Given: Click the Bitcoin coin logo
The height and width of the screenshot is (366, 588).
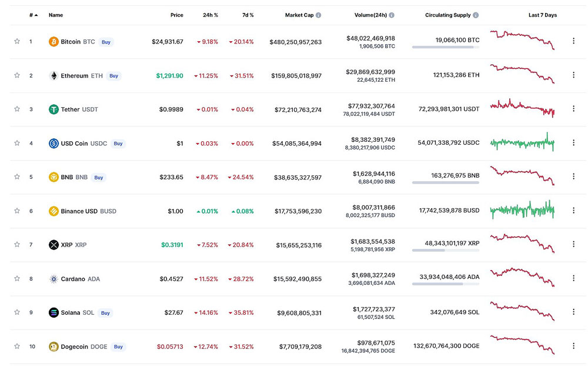Looking at the screenshot, I should point(54,42).
